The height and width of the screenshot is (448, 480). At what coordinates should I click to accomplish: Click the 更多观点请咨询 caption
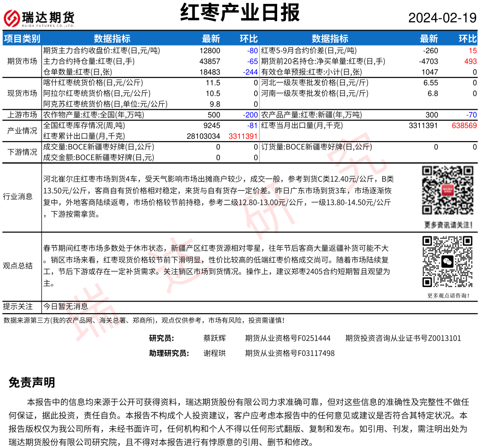pos(448,295)
